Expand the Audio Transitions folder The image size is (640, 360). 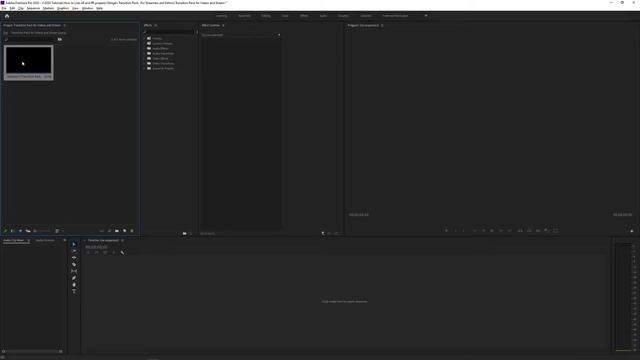pos(144,53)
